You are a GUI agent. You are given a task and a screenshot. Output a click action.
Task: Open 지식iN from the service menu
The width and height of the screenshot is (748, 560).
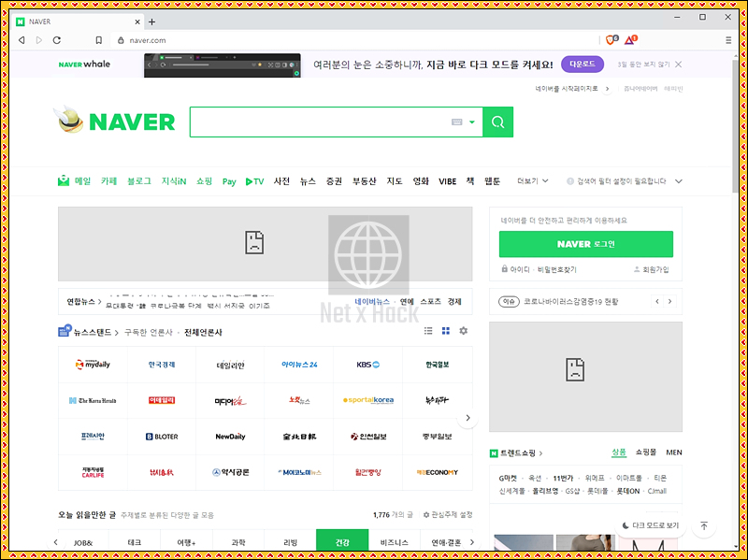(x=174, y=181)
